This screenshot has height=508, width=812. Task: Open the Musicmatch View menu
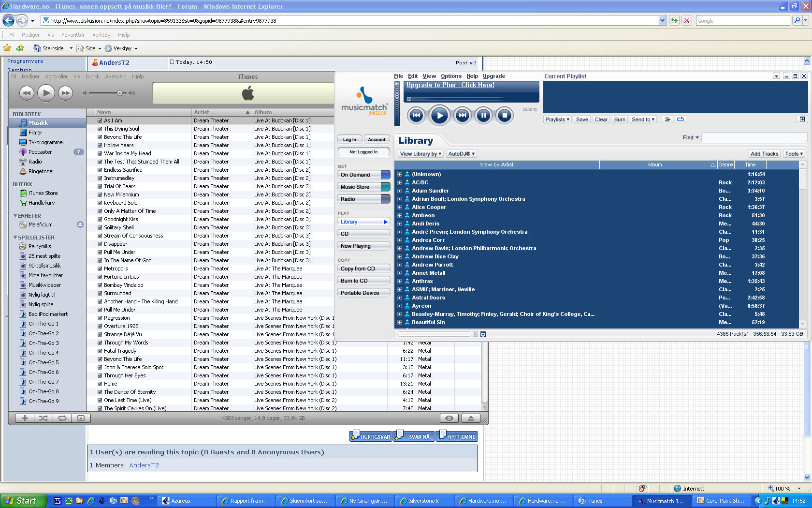[x=429, y=76]
